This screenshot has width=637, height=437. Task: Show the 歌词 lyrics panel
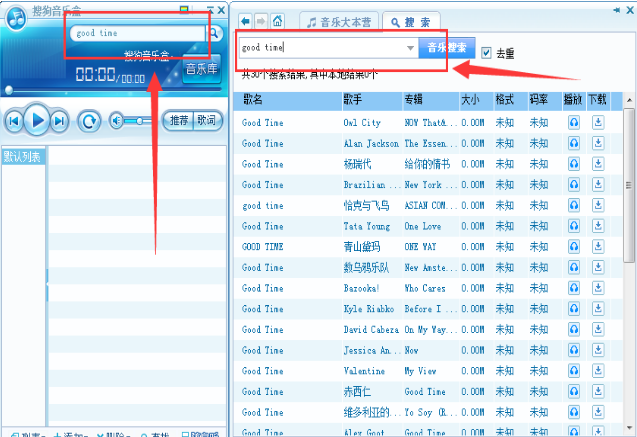coord(207,120)
